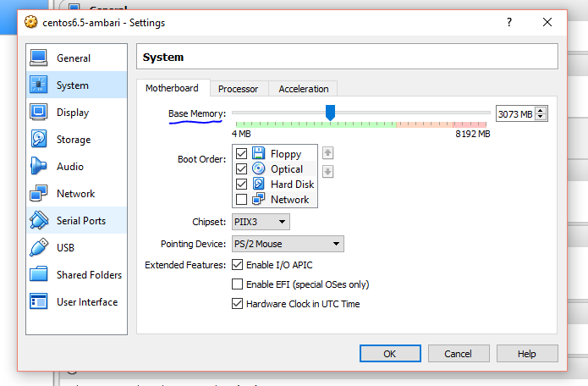The width and height of the screenshot is (588, 386).
Task: Switch to the Motherboard tab
Action: pyautogui.click(x=172, y=88)
